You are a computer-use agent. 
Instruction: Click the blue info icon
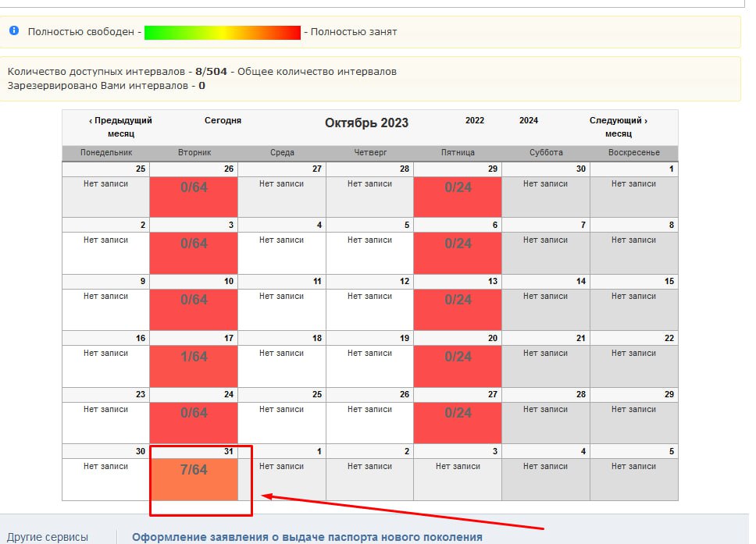[x=14, y=31]
